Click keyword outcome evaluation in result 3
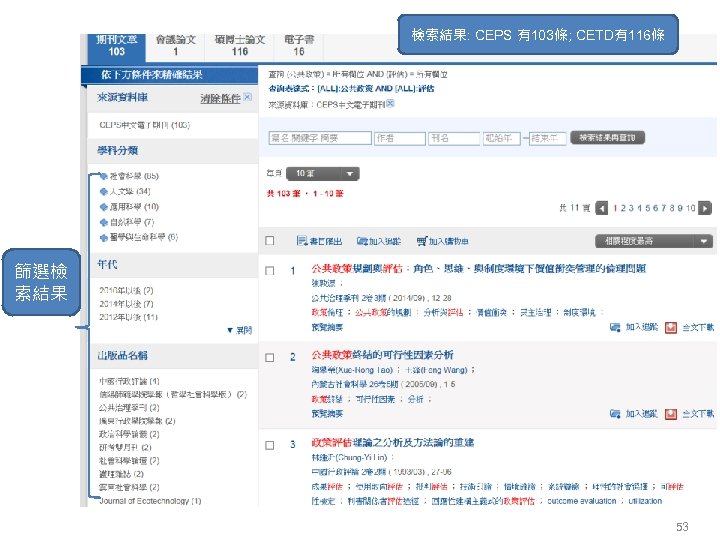 (582, 501)
